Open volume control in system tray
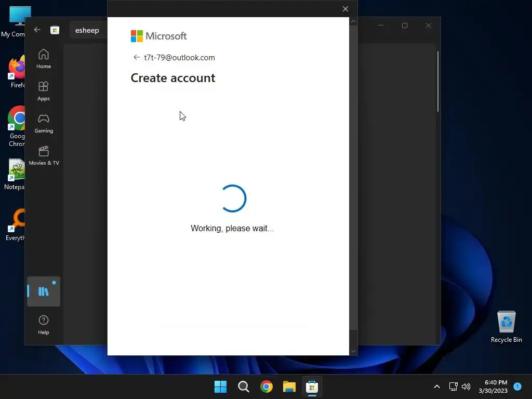Image resolution: width=532 pixels, height=399 pixels. click(x=466, y=387)
